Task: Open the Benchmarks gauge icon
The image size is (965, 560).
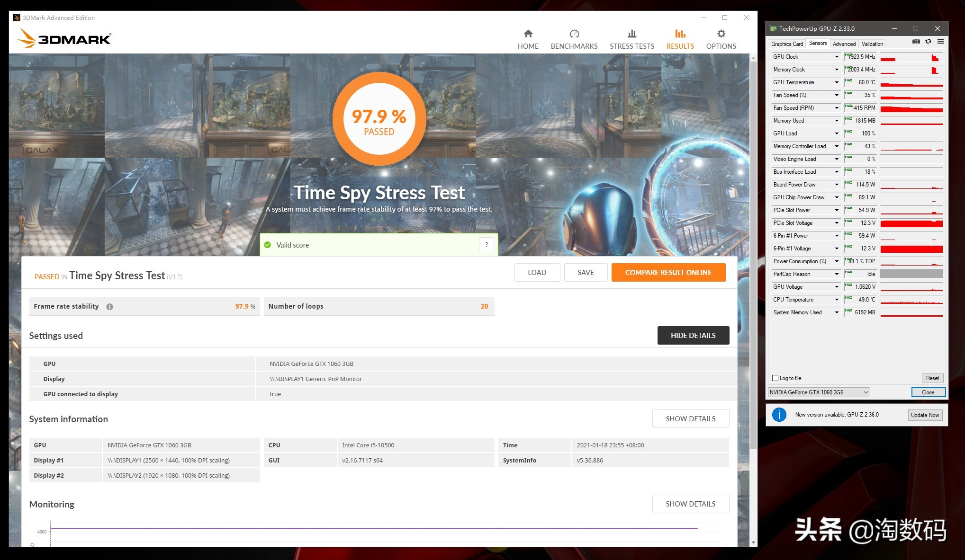Action: [x=574, y=38]
